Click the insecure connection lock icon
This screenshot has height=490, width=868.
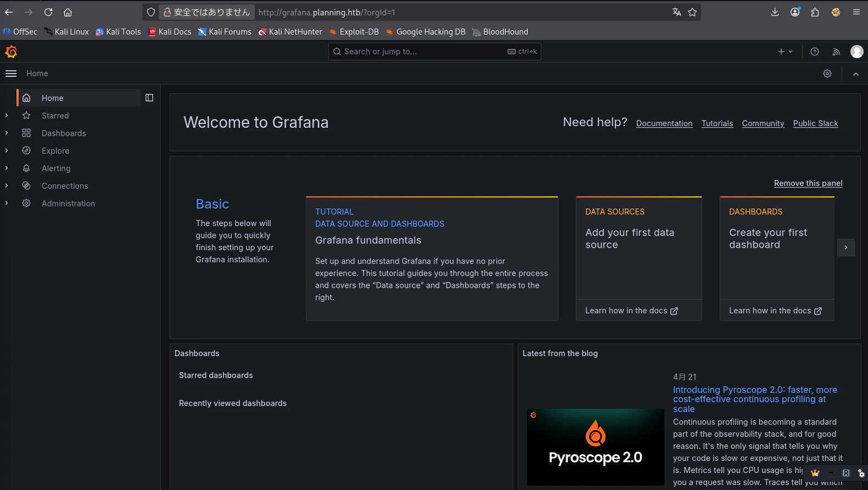coord(167,12)
